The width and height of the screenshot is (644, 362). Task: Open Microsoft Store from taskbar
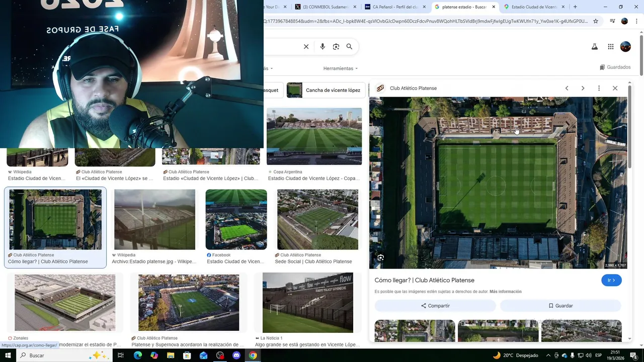(x=187, y=355)
